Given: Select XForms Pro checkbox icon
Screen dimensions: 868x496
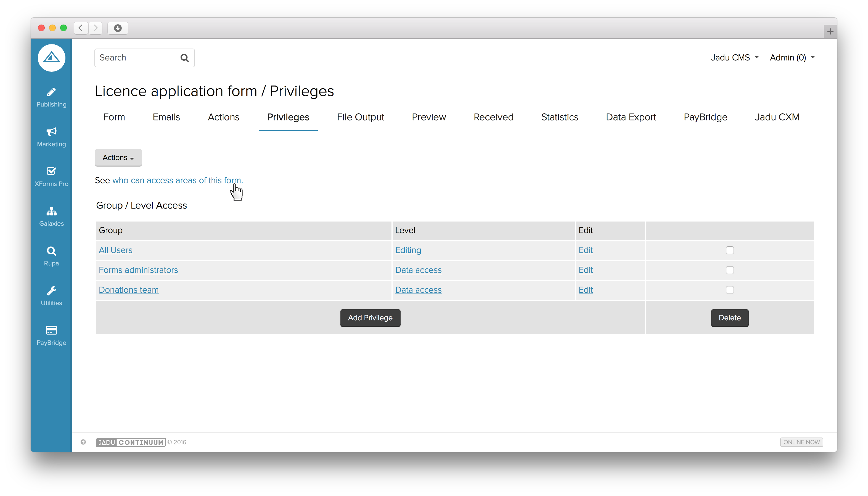Looking at the screenshot, I should [51, 171].
